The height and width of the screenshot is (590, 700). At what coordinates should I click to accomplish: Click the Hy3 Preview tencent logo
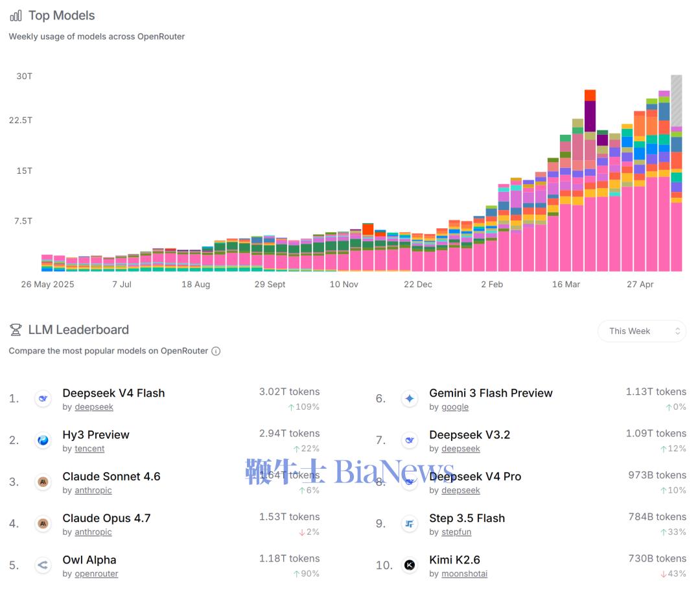tap(43, 440)
